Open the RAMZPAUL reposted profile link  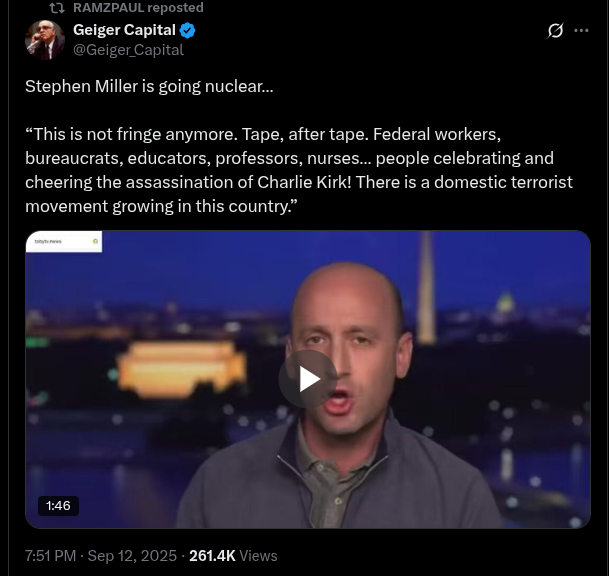[x=138, y=8]
